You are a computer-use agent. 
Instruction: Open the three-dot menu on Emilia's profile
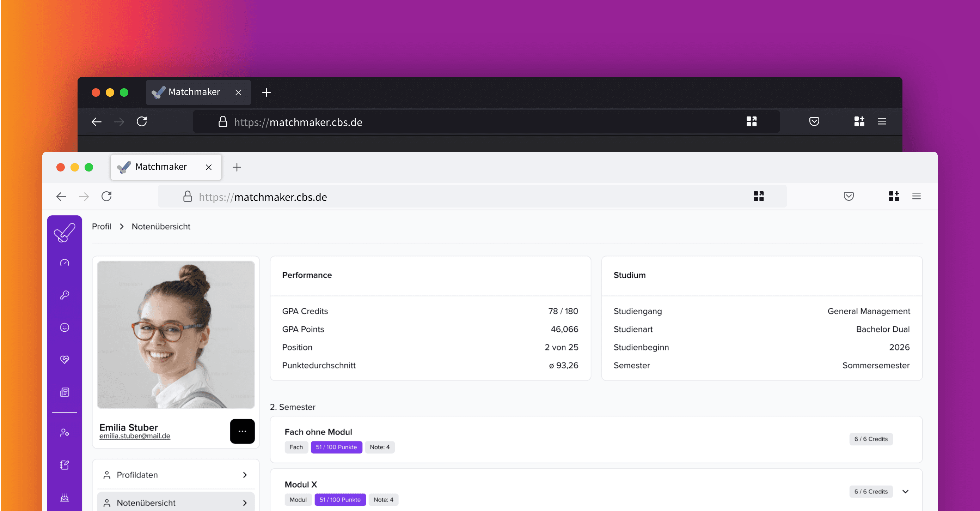coord(242,431)
